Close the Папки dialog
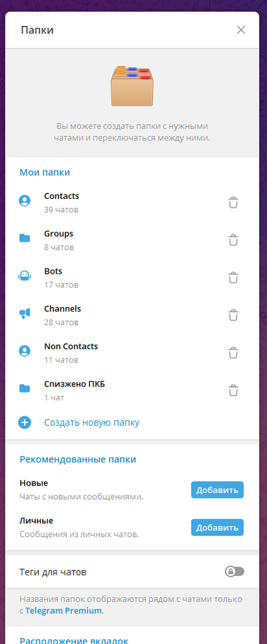Image resolution: width=267 pixels, height=644 pixels. [241, 30]
